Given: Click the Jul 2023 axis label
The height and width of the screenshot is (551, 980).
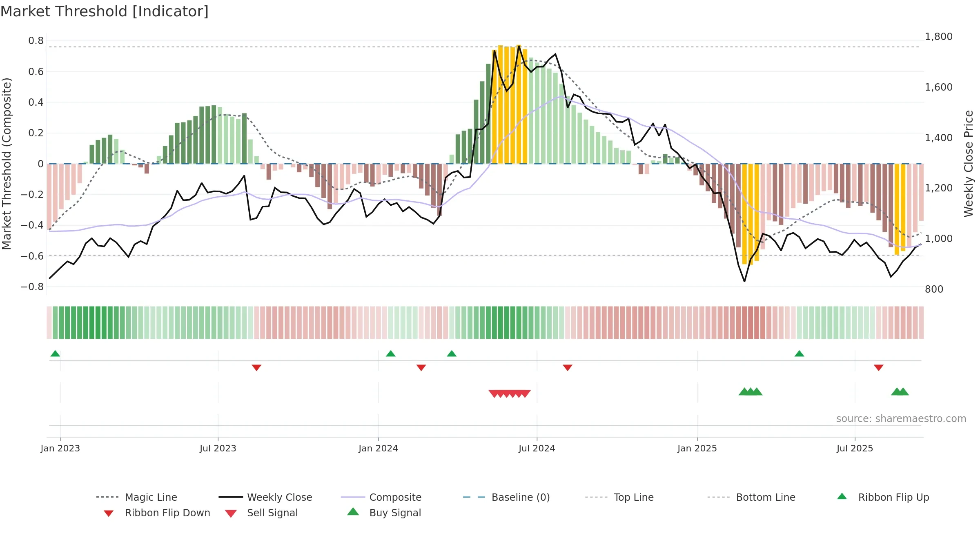Looking at the screenshot, I should (x=218, y=448).
